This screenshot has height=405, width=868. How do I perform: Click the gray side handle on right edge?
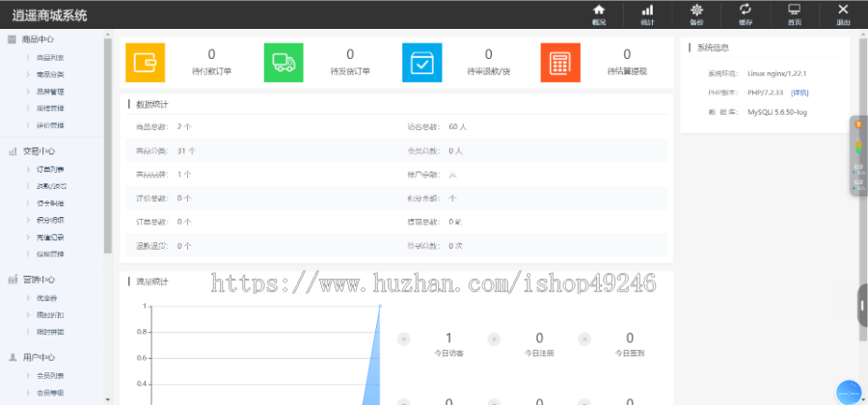point(862,306)
